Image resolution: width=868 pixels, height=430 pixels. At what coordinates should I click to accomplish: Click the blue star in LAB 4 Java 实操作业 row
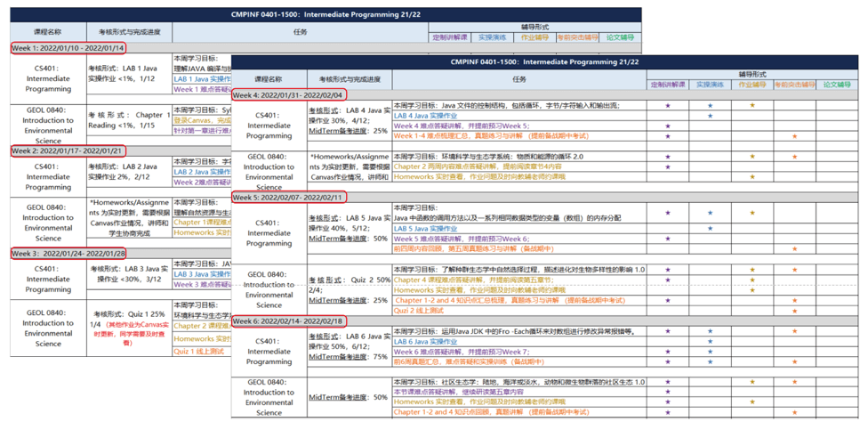click(711, 116)
